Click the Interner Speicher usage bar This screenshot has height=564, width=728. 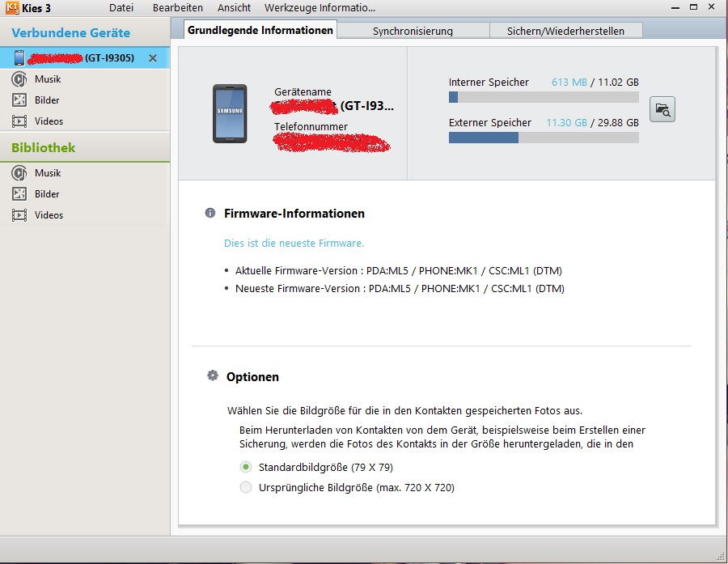544,97
